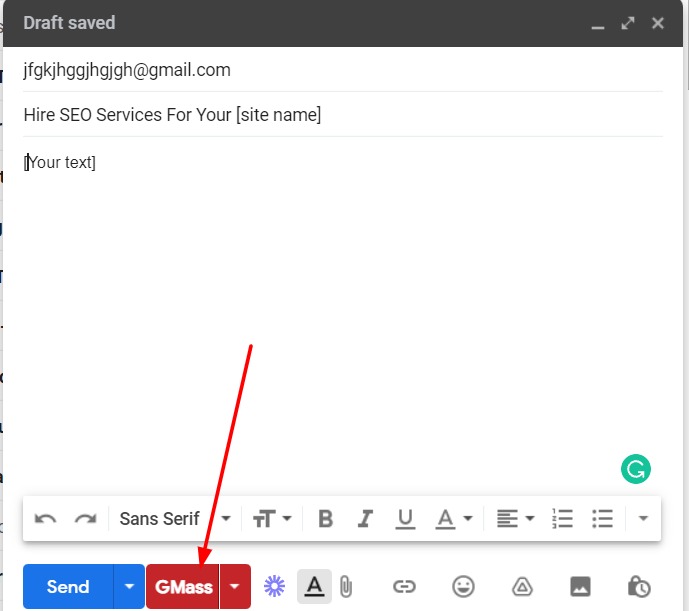This screenshot has height=611, width=689.
Task: Click the red GMass button
Action: (x=183, y=587)
